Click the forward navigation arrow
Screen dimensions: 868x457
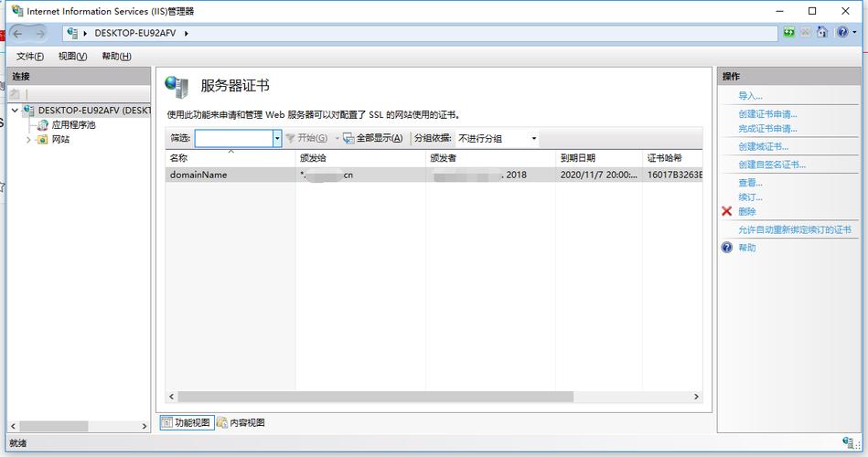(40, 34)
